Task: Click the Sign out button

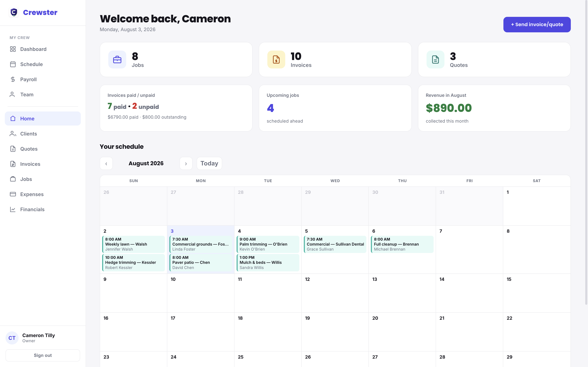Action: pyautogui.click(x=43, y=355)
